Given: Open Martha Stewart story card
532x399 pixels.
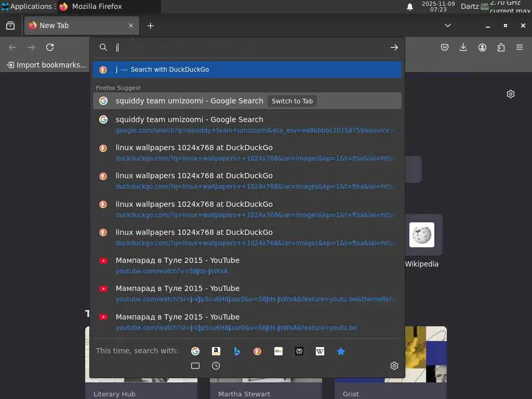Looking at the screenshot, I should click(x=266, y=362).
